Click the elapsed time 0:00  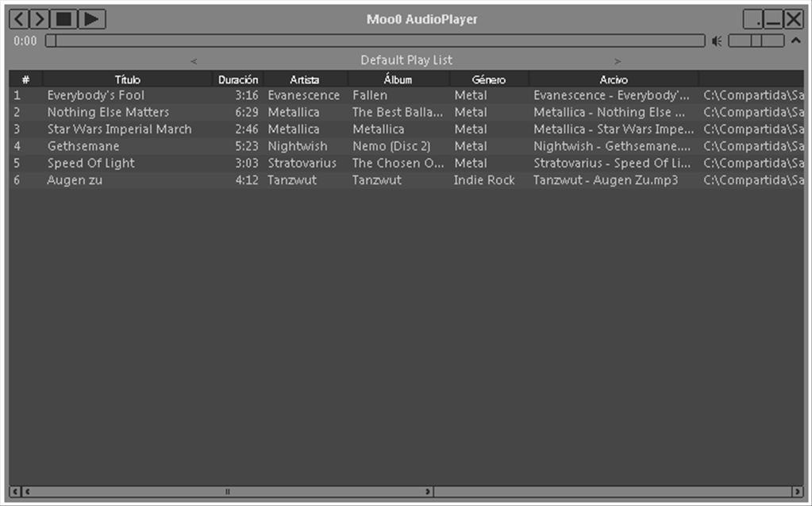25,41
